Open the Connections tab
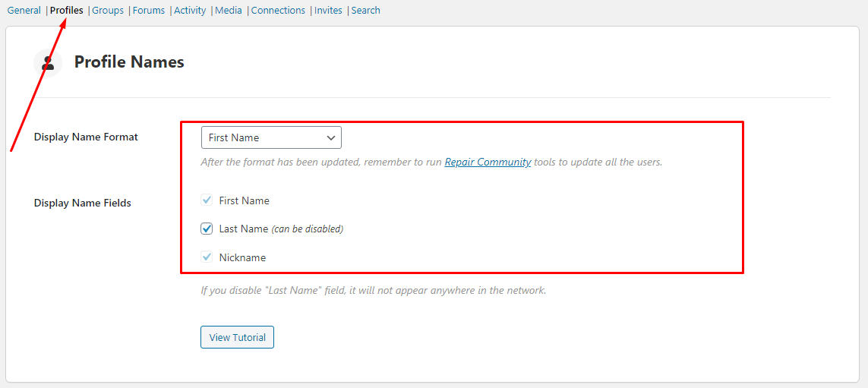 click(x=278, y=10)
